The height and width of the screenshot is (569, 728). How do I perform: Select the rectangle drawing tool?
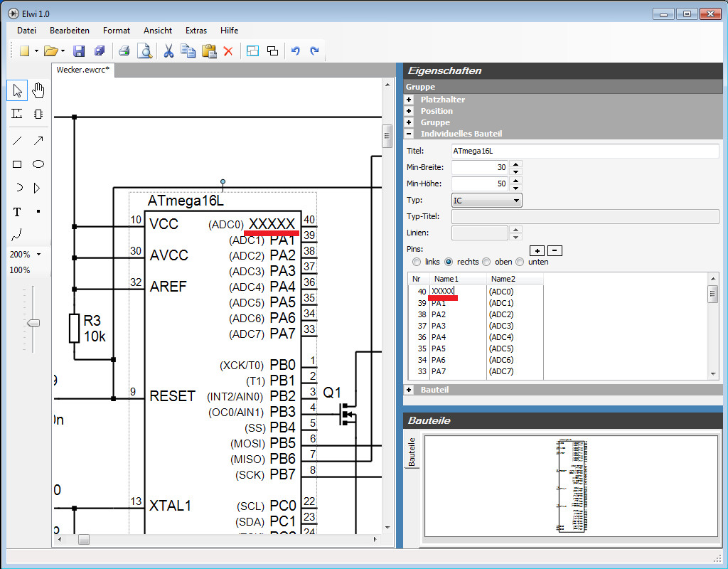pyautogui.click(x=17, y=164)
